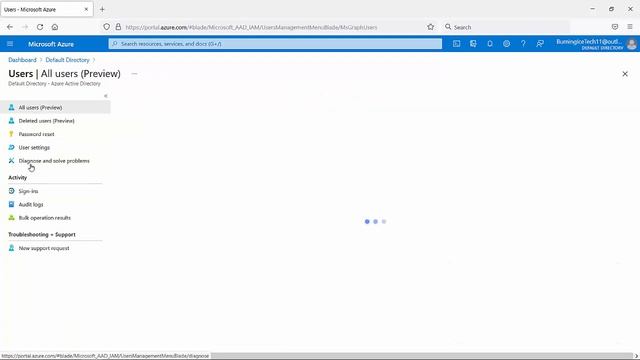Select Diagnose and solve problems menu item
Viewport: 640px width, 360px height.
tap(55, 161)
